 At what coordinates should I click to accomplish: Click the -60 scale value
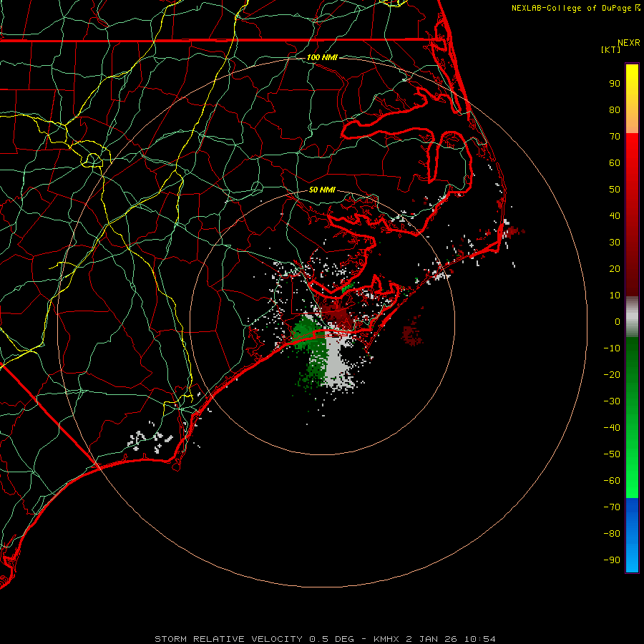pos(612,481)
